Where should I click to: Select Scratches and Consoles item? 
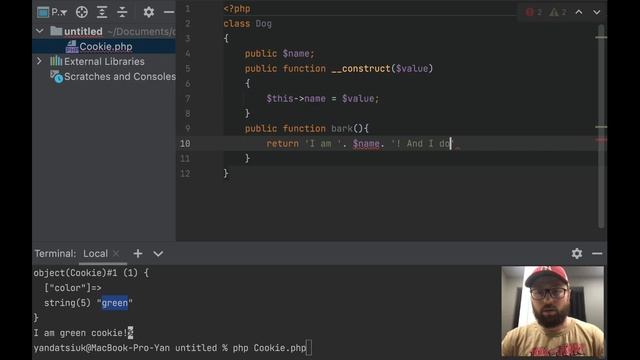120,76
